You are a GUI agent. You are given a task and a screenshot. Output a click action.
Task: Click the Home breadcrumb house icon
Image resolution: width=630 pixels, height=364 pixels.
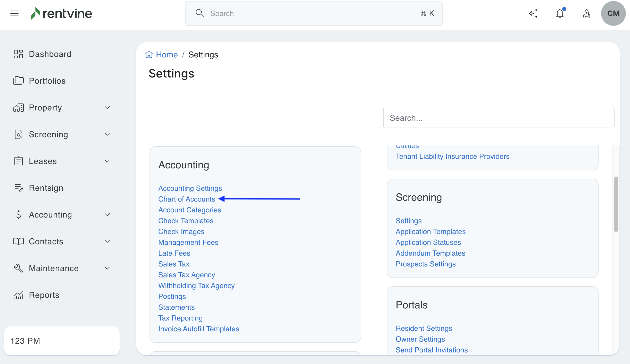click(x=149, y=55)
